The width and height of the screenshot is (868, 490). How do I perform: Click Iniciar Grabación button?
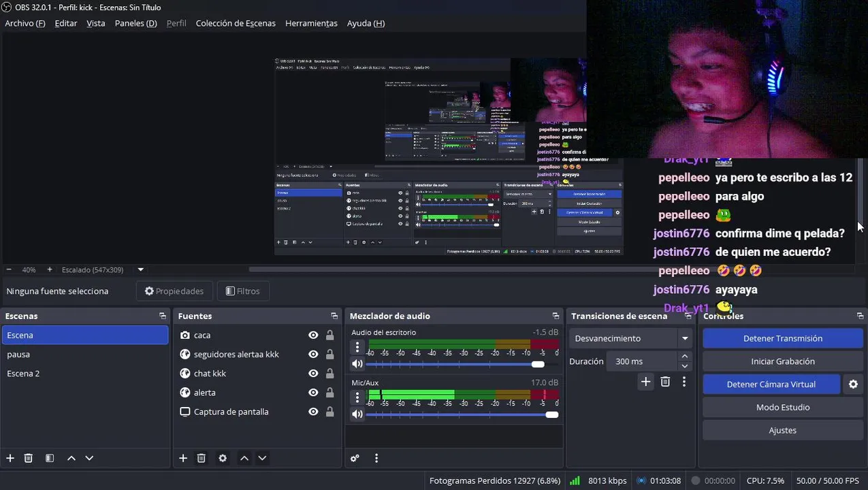(783, 361)
